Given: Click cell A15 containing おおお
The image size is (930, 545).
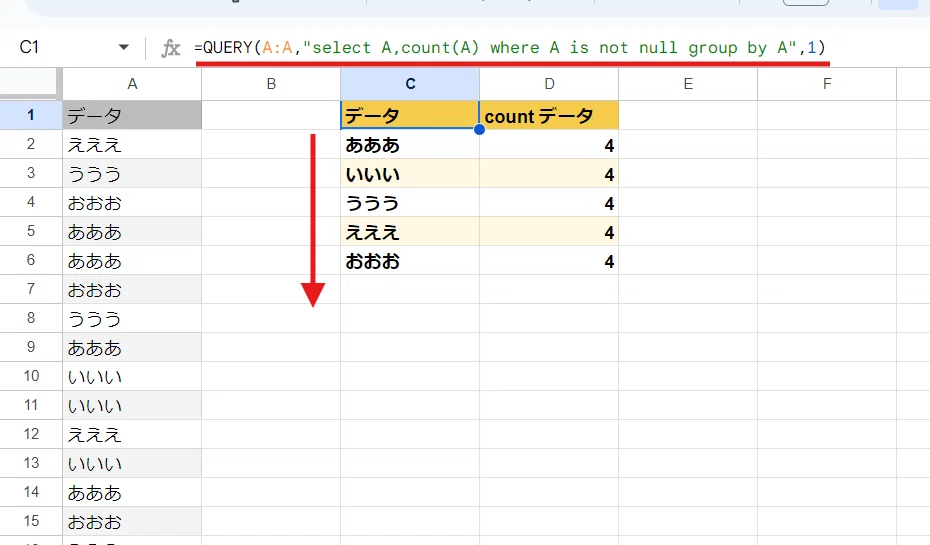Looking at the screenshot, I should point(132,522).
